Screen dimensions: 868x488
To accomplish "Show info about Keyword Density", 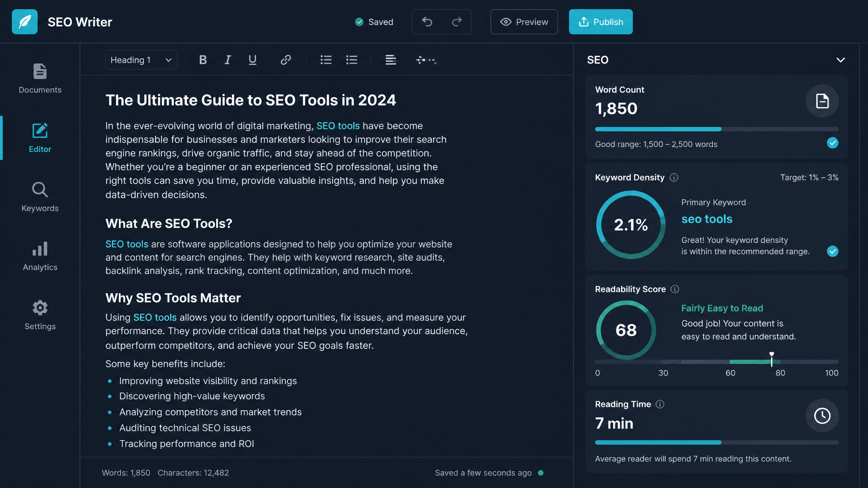I will [x=674, y=177].
